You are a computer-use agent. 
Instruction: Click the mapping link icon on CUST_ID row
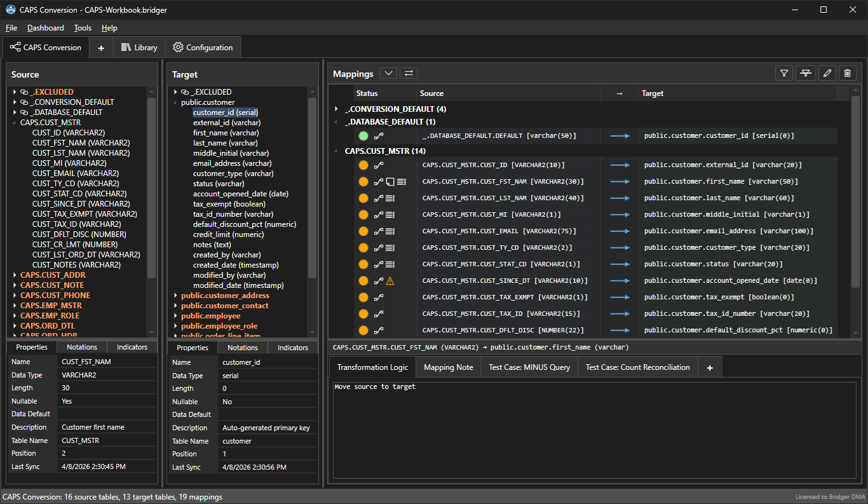click(x=379, y=165)
